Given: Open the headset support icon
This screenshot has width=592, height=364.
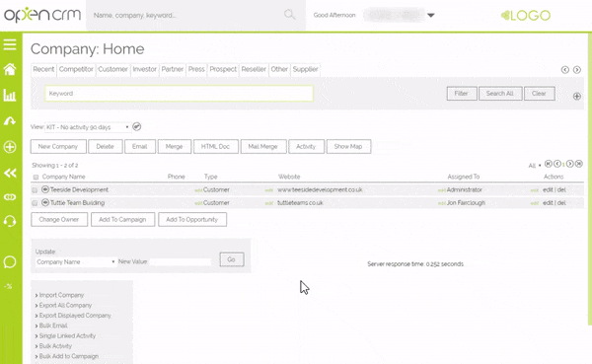Looking at the screenshot, I should (10, 221).
